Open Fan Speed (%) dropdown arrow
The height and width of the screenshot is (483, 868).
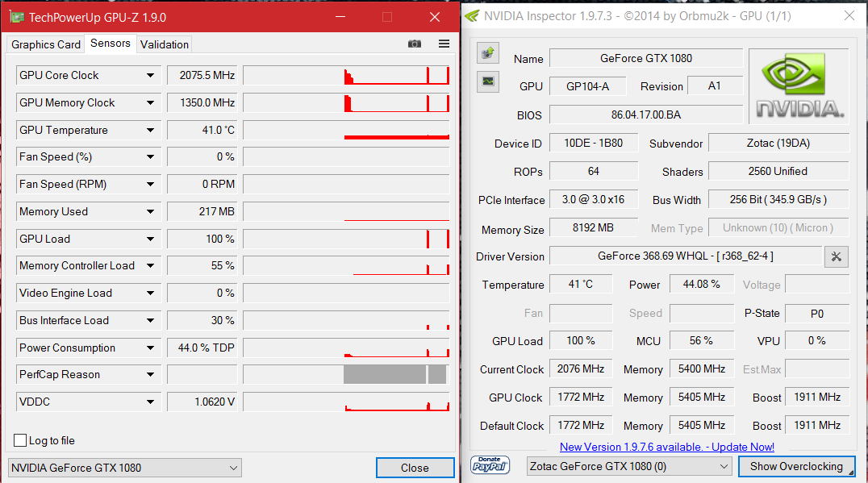tap(150, 157)
